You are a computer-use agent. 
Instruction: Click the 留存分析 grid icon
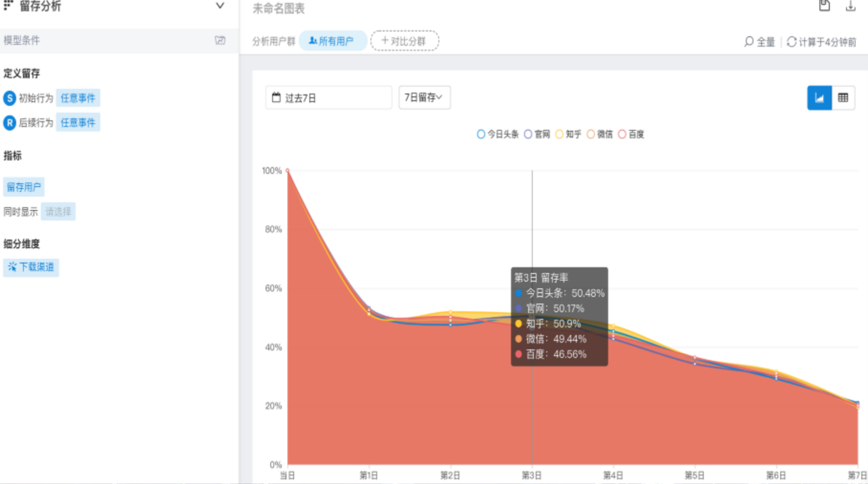click(9, 5)
